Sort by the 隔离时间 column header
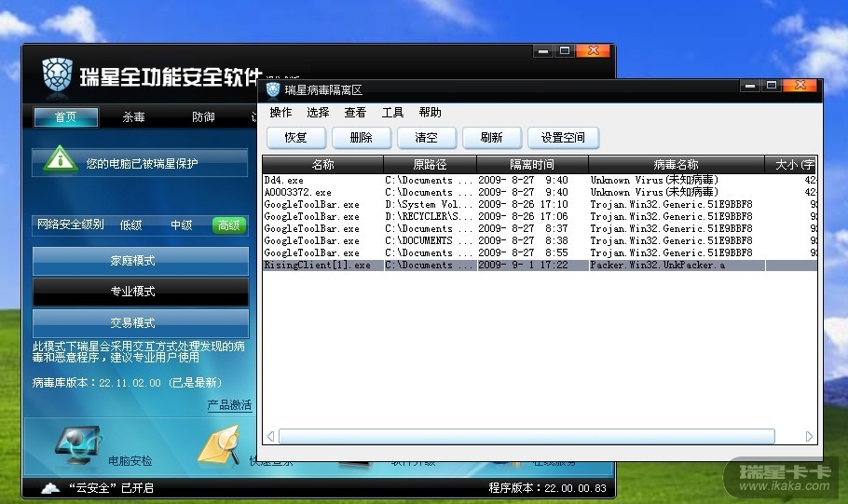The image size is (848, 504). tap(532, 164)
